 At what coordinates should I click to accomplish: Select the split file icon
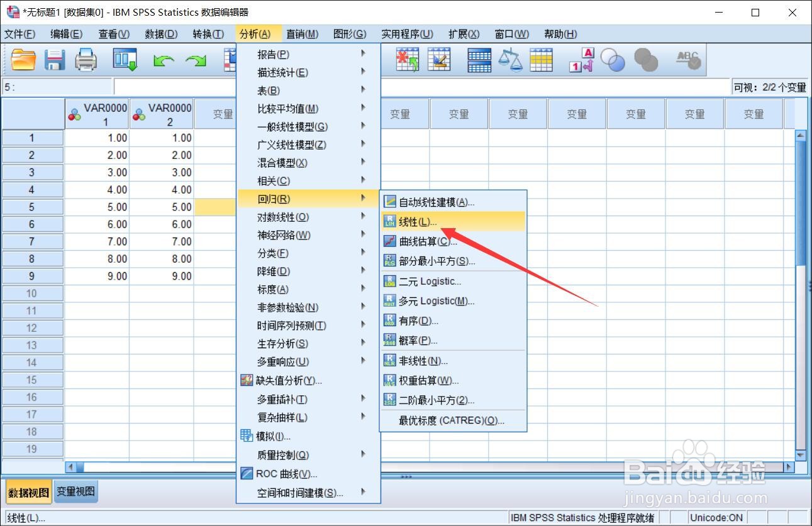478,59
